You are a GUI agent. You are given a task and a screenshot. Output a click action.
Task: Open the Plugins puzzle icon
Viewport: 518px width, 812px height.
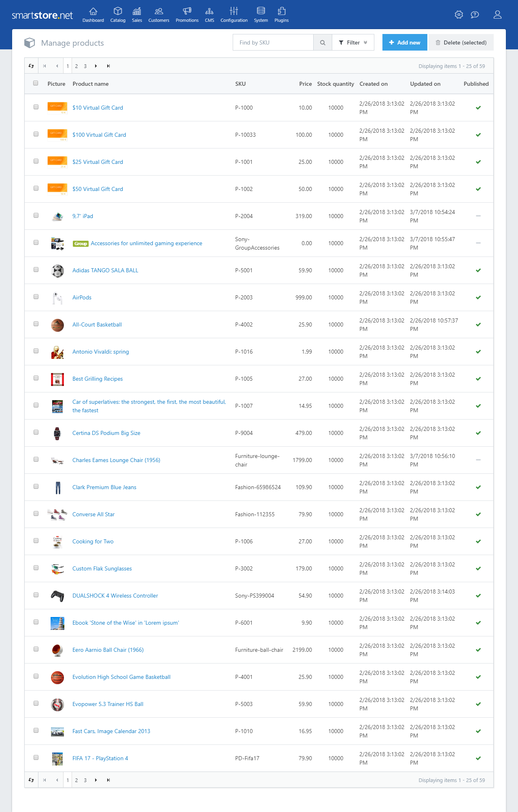[x=282, y=11]
